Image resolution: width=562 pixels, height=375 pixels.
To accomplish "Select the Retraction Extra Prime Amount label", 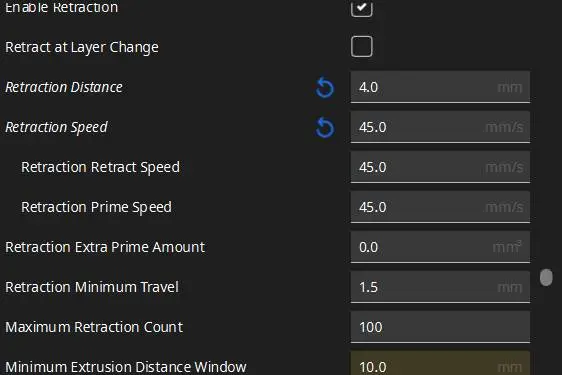I will [105, 247].
